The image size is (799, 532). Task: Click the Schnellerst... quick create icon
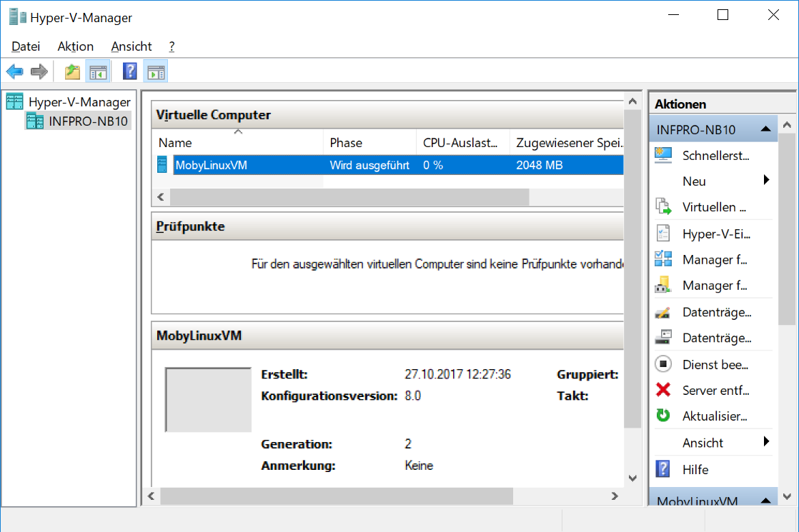(663, 155)
